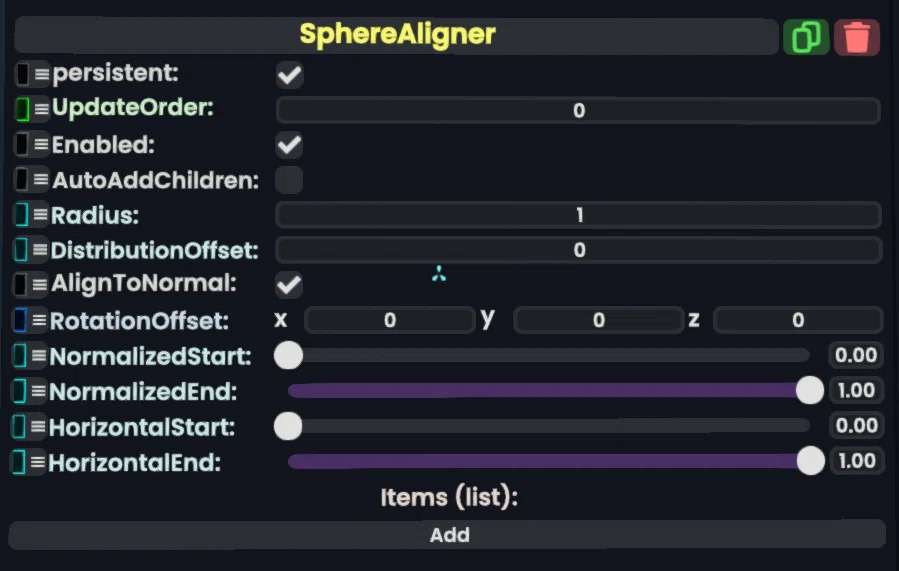Click the field icon beside HorizontalEnd
Viewport: 899px width, 571px height.
19,462
